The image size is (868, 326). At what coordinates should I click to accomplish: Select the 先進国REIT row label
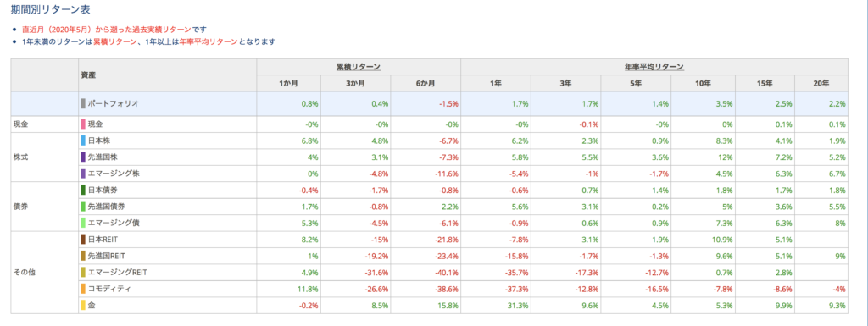(x=106, y=256)
